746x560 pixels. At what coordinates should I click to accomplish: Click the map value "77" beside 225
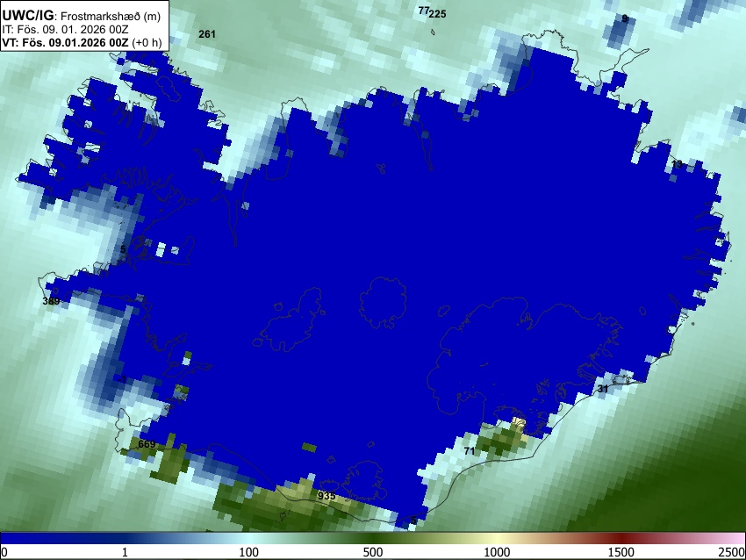pos(423,10)
